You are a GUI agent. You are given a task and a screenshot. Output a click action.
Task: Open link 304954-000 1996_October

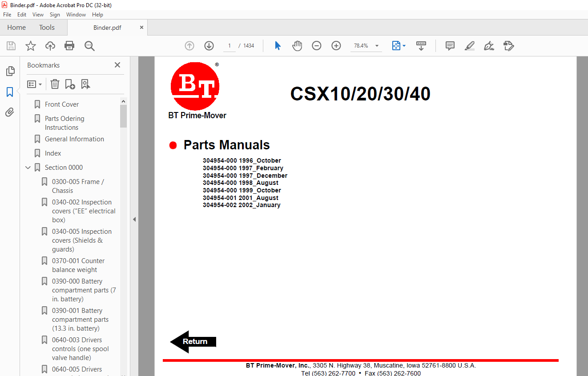pos(242,160)
